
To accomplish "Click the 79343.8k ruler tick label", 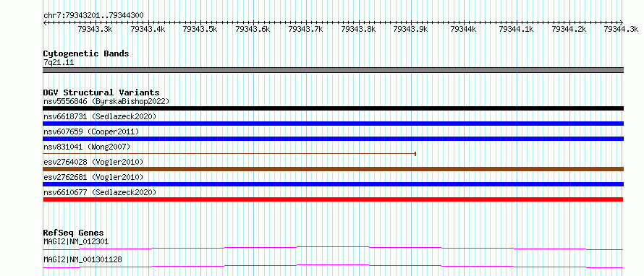I will click(359, 29).
